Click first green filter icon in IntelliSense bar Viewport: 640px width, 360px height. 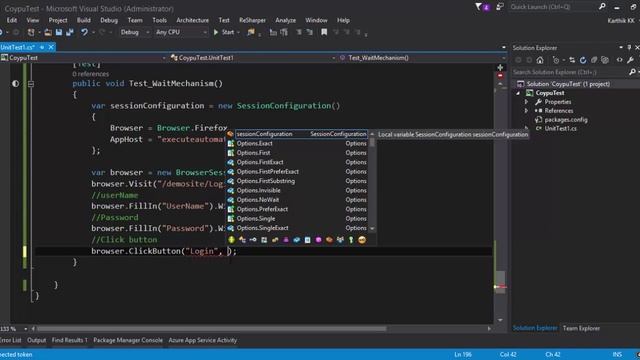231,240
